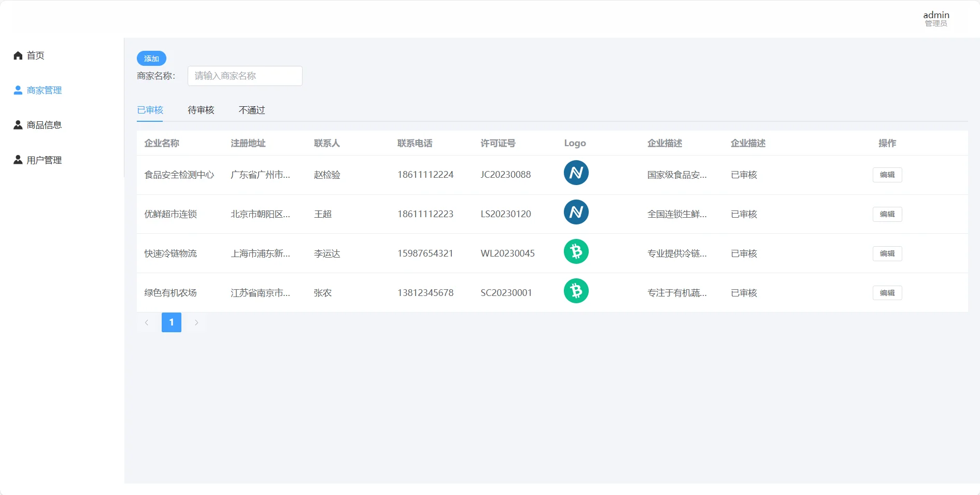The width and height of the screenshot is (980, 495).
Task: Click company name 快速冷链物流
Action: click(171, 253)
